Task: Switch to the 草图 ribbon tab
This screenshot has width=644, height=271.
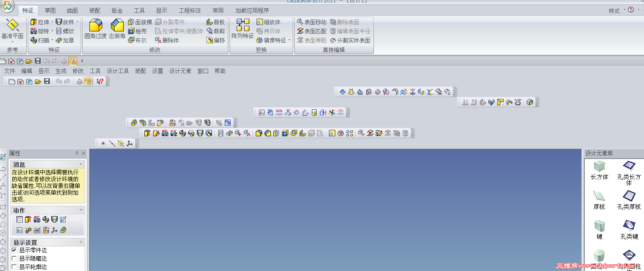Action: [50, 10]
